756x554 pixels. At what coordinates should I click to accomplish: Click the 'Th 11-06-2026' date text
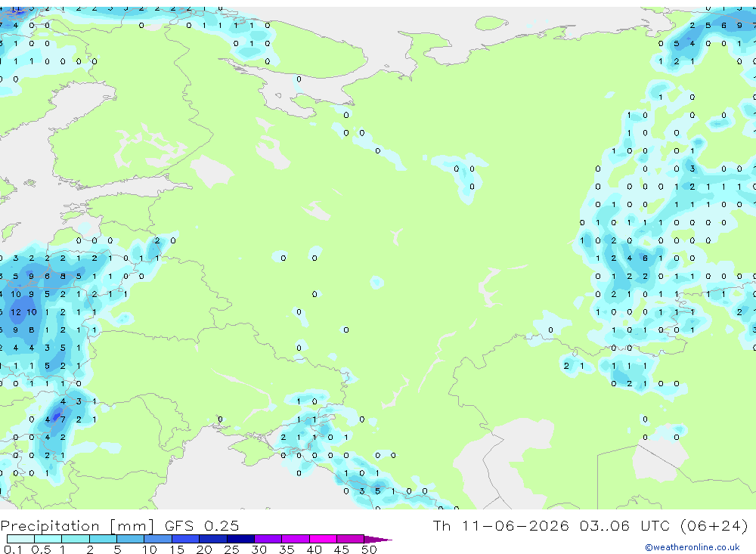(500, 525)
